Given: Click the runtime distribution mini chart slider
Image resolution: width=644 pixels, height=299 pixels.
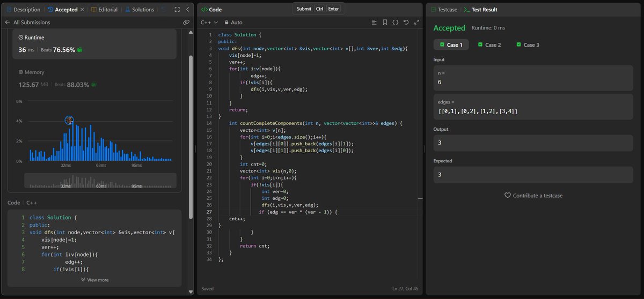Looking at the screenshot, I should click(100, 180).
